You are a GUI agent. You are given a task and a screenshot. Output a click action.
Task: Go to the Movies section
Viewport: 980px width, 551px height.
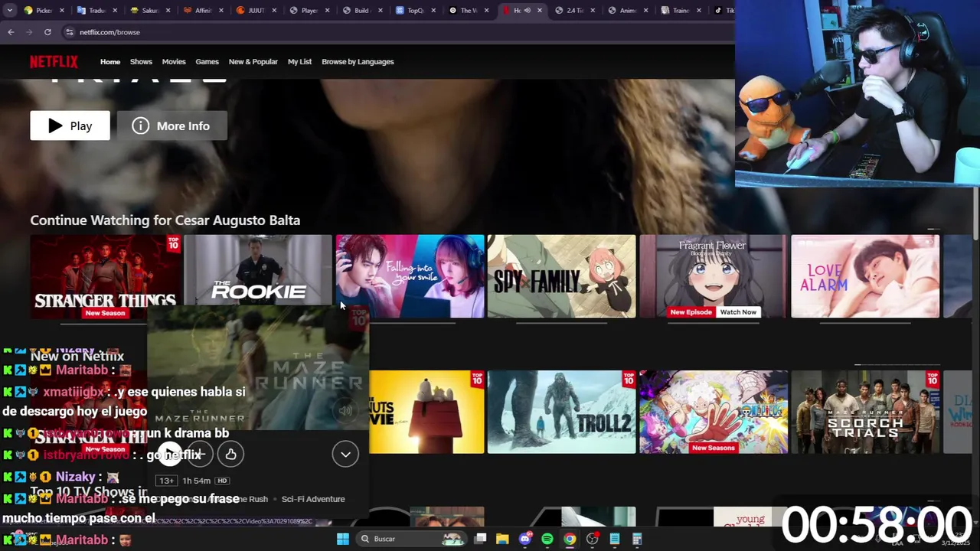(x=174, y=62)
